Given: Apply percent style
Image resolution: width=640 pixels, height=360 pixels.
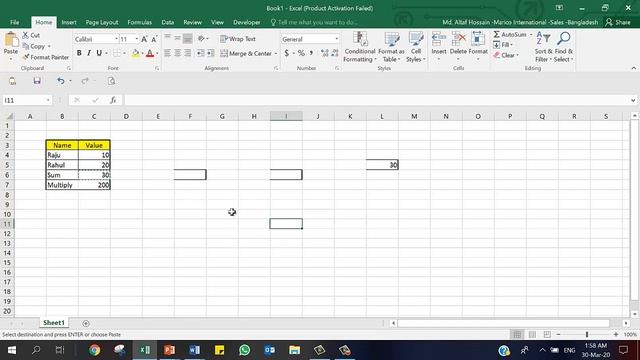Looking at the screenshot, I should [301, 53].
